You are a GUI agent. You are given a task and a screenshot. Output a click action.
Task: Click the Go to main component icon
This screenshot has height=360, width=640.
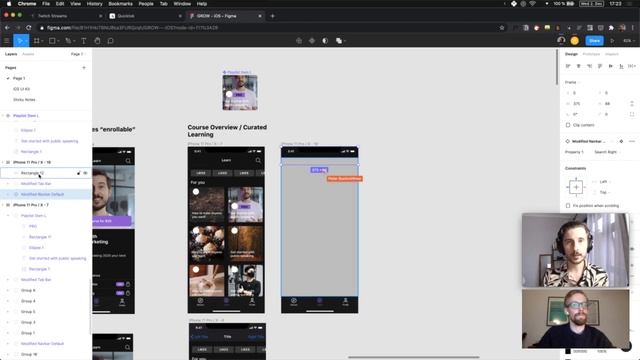pos(621,141)
